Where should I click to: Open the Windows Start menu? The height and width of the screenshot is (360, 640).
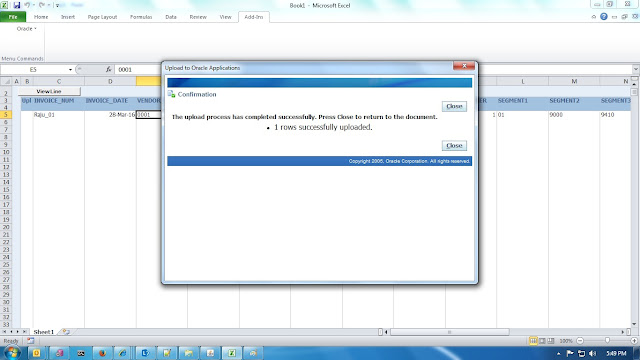pos(11,353)
